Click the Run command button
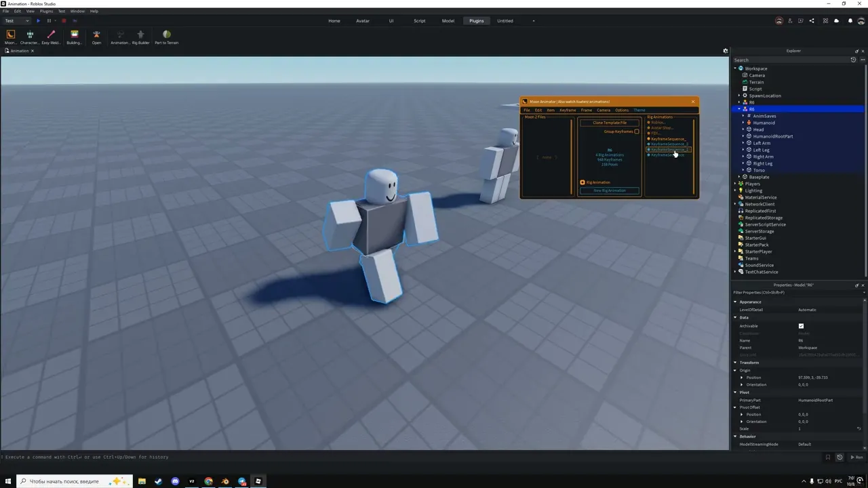The image size is (868, 488). (856, 457)
